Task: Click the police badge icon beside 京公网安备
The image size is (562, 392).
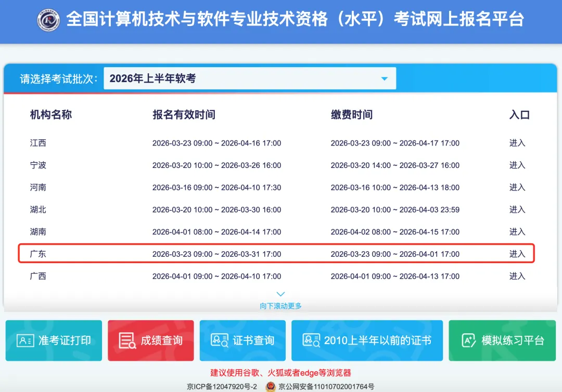Action: coord(270,387)
